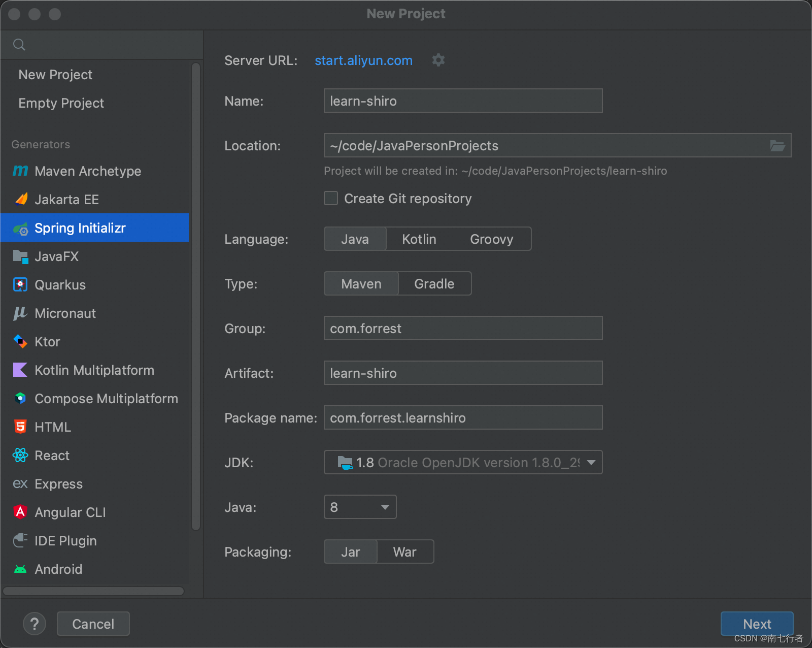This screenshot has width=812, height=648.
Task: Click the search magnifier icon
Action: [19, 45]
